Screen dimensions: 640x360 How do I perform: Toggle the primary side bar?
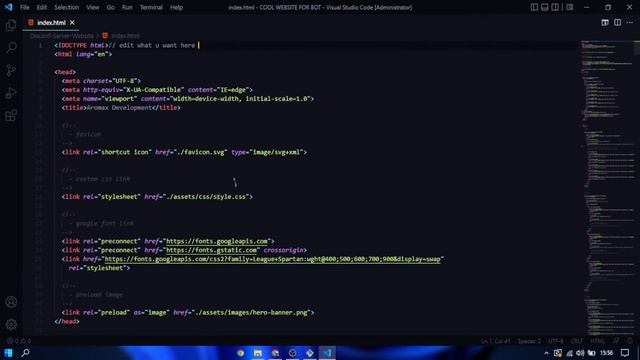(534, 7)
